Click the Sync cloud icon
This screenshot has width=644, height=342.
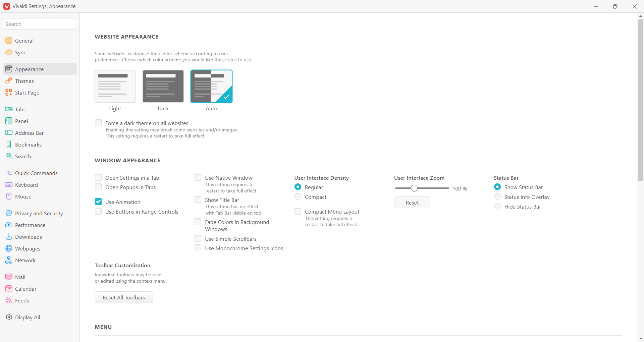pyautogui.click(x=9, y=52)
